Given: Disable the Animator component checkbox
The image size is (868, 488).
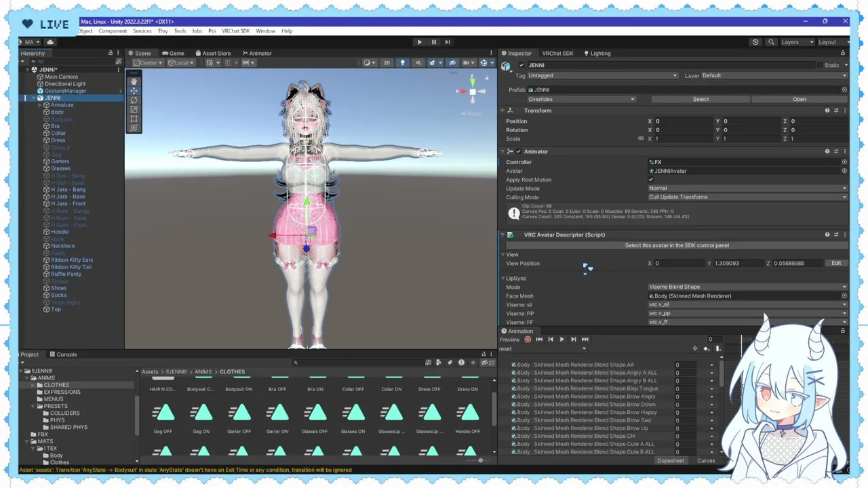Looking at the screenshot, I should tap(519, 151).
